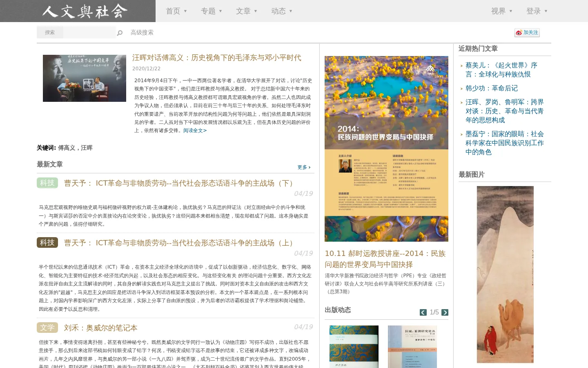Image resolution: width=588 pixels, height=368 pixels.
Task: Go to previous 出版动态 slide arrow
Action: tap(423, 312)
